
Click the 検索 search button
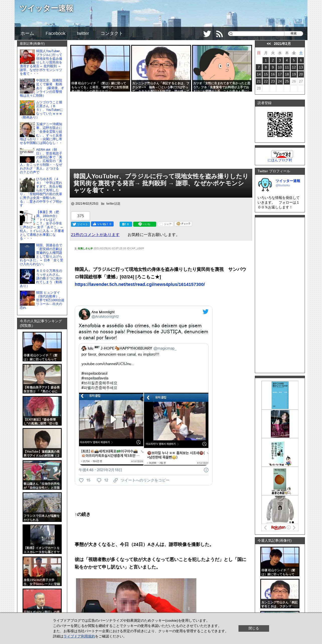293,34
